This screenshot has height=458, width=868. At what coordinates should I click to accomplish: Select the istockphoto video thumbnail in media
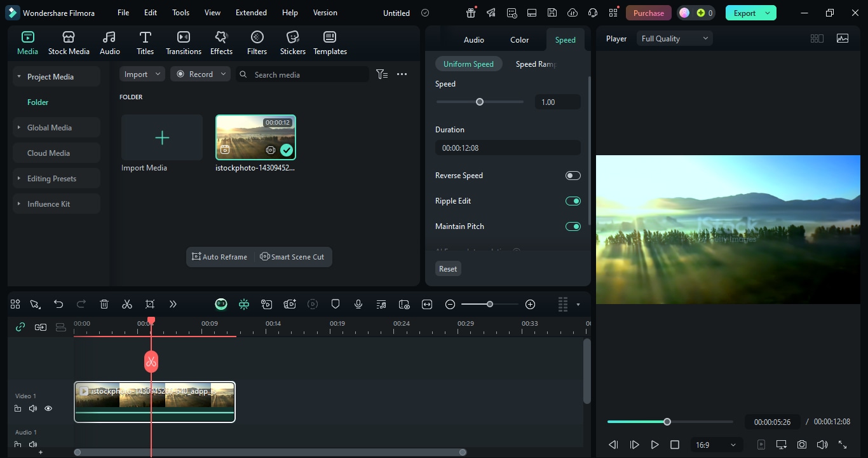point(255,137)
